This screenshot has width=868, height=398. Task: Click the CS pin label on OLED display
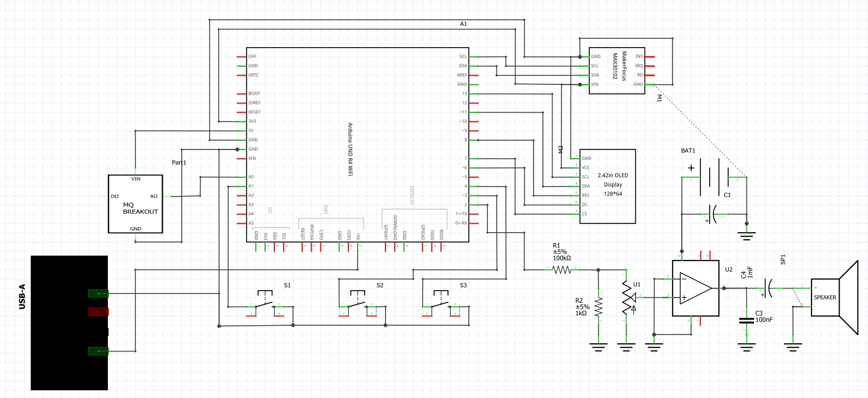point(584,214)
